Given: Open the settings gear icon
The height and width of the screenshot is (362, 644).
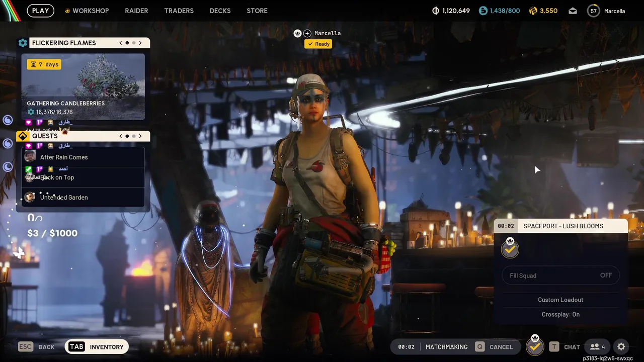Looking at the screenshot, I should 621,347.
